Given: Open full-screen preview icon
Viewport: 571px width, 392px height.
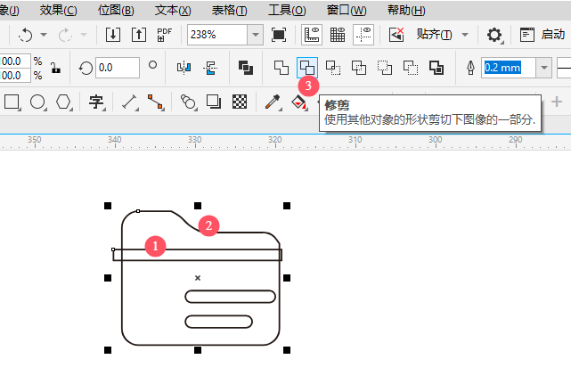Looking at the screenshot, I should pyautogui.click(x=279, y=35).
